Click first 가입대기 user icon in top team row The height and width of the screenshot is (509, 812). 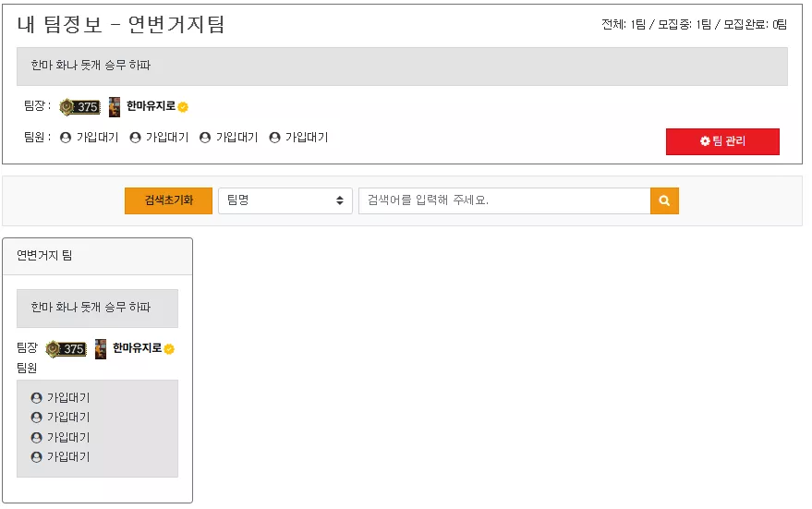pyautogui.click(x=66, y=138)
